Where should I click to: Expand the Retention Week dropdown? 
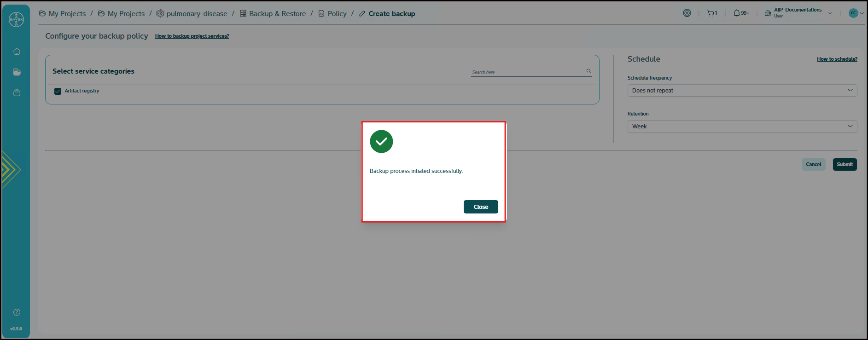point(742,127)
